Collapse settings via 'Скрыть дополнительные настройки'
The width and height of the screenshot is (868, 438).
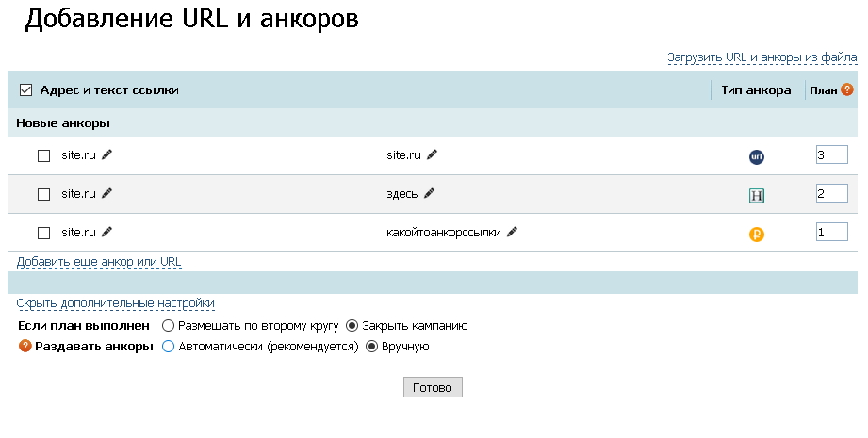click(x=115, y=303)
